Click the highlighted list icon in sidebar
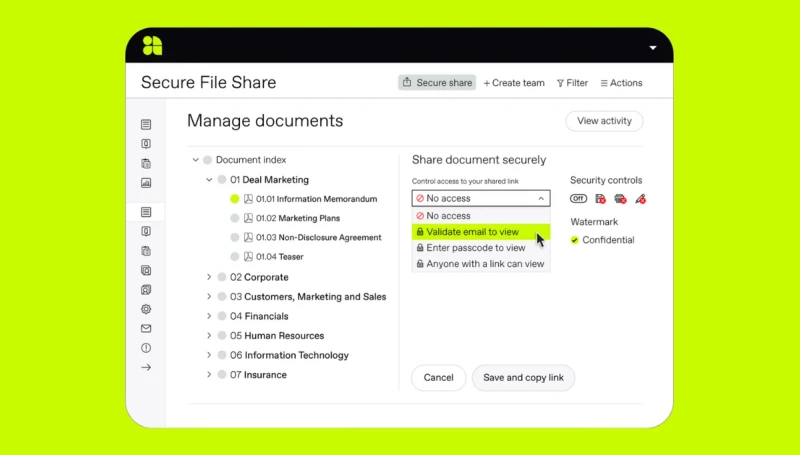Screen dimensions: 800x455 (146, 212)
